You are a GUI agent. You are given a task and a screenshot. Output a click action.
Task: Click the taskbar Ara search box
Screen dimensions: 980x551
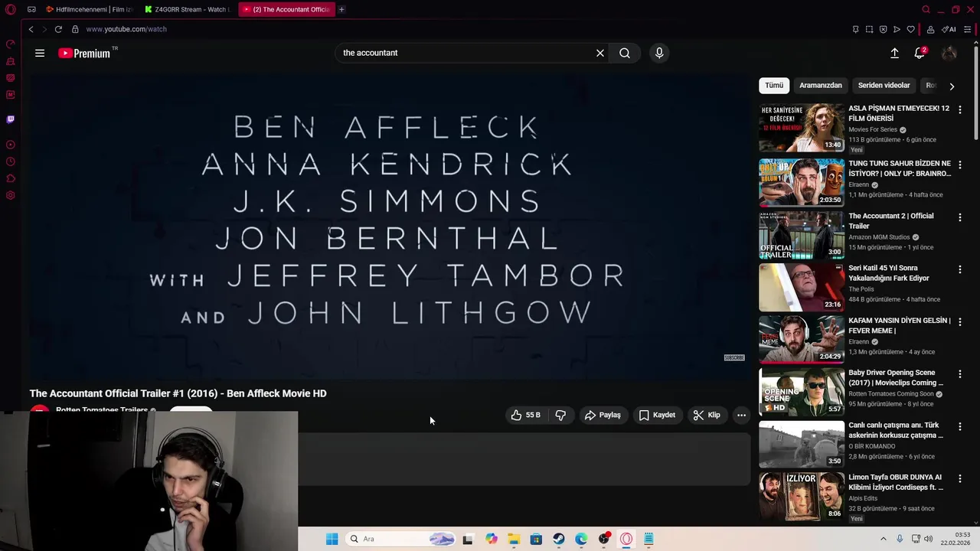click(400, 539)
